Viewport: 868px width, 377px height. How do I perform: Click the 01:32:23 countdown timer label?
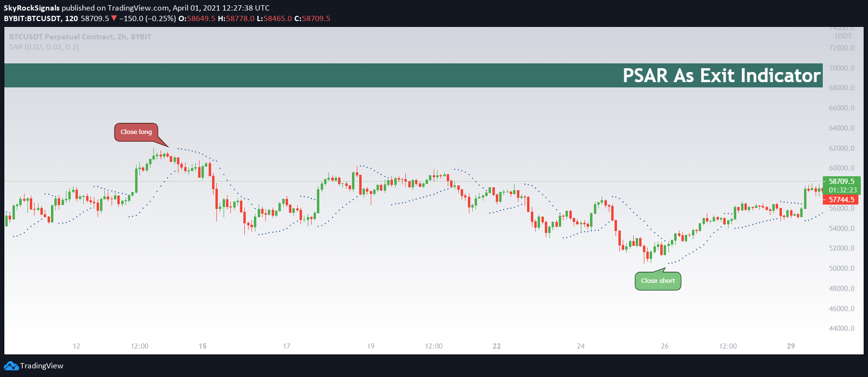(x=843, y=190)
